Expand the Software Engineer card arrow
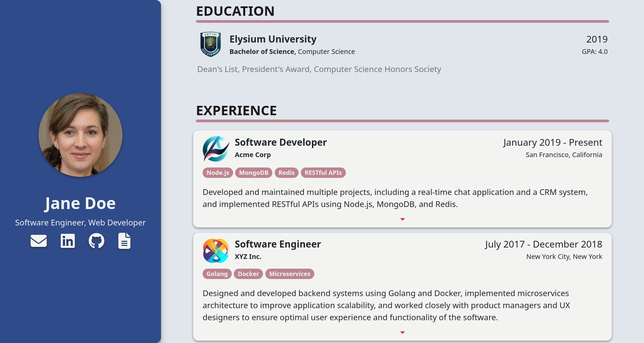Image resolution: width=644 pixels, height=343 pixels. [402, 333]
